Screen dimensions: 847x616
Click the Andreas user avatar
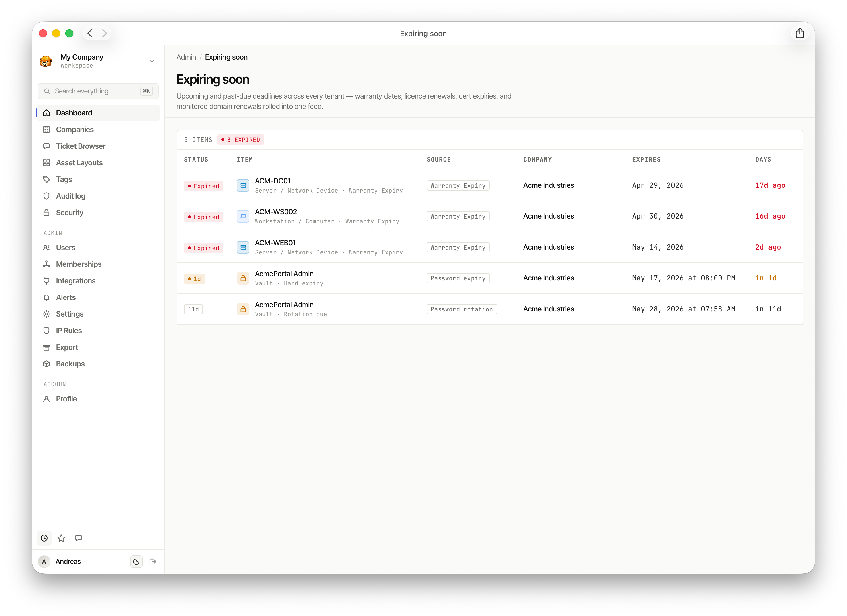click(x=44, y=562)
